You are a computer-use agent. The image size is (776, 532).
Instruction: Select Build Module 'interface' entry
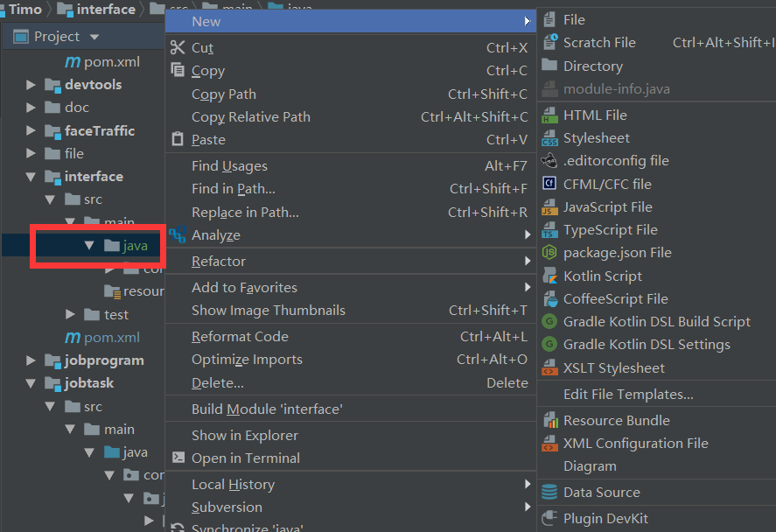[351, 409]
